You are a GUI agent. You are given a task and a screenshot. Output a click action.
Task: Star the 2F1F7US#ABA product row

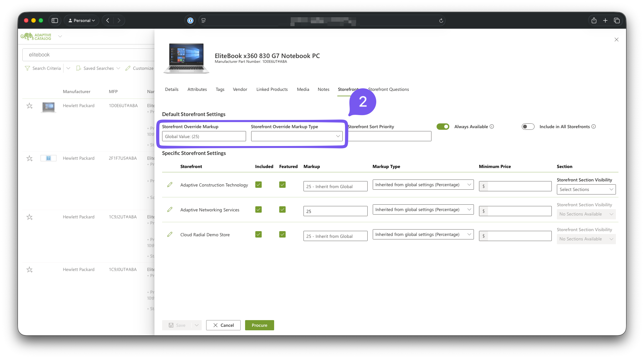tap(30, 158)
